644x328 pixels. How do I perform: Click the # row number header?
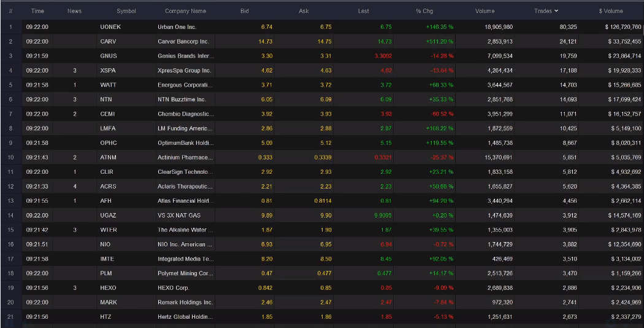pos(10,11)
